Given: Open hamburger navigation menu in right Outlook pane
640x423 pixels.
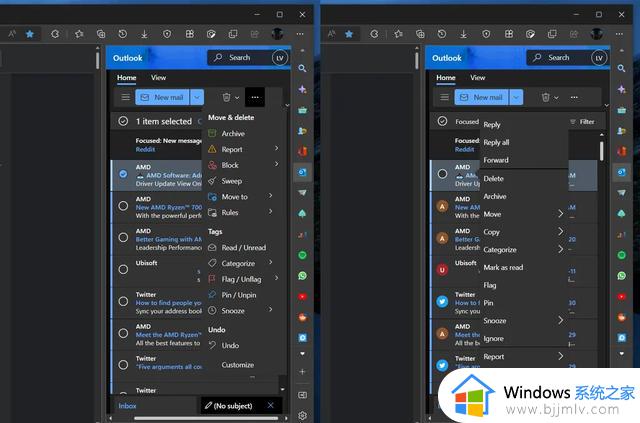Looking at the screenshot, I should pyautogui.click(x=445, y=97).
